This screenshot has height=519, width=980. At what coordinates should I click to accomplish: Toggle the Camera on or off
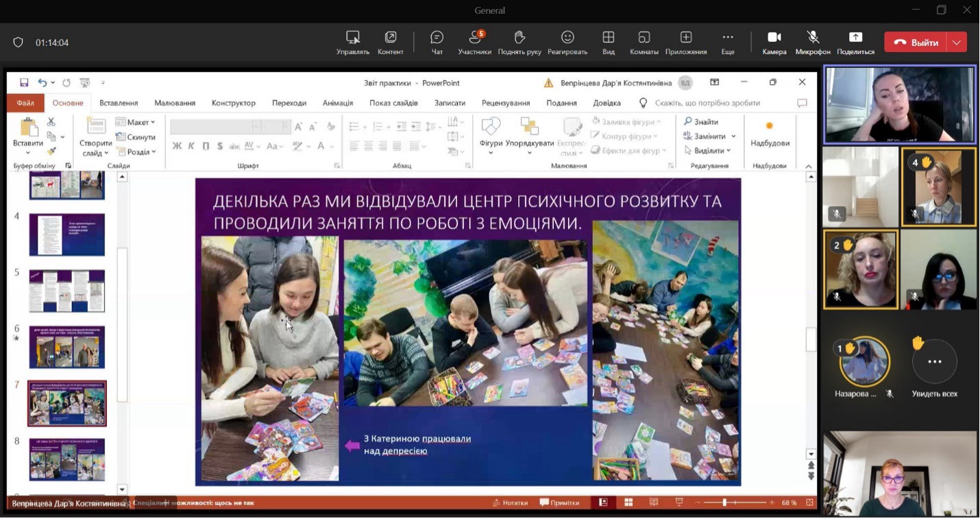(x=774, y=42)
